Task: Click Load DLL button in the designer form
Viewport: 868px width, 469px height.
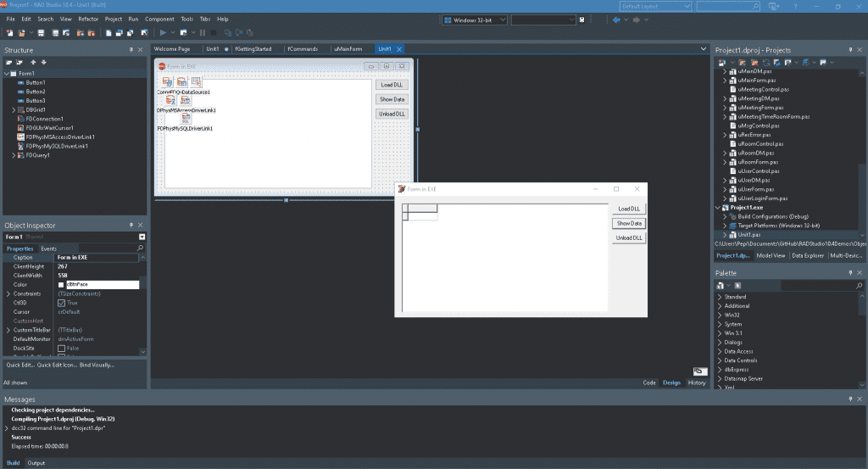Action: pos(392,85)
